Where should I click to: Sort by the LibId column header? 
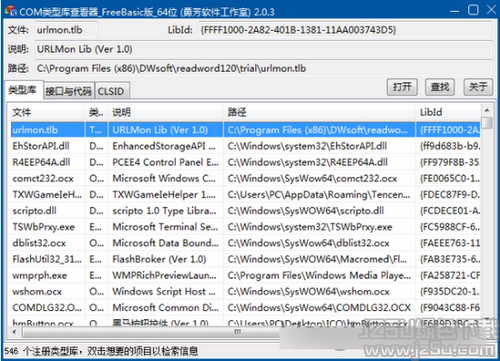448,112
